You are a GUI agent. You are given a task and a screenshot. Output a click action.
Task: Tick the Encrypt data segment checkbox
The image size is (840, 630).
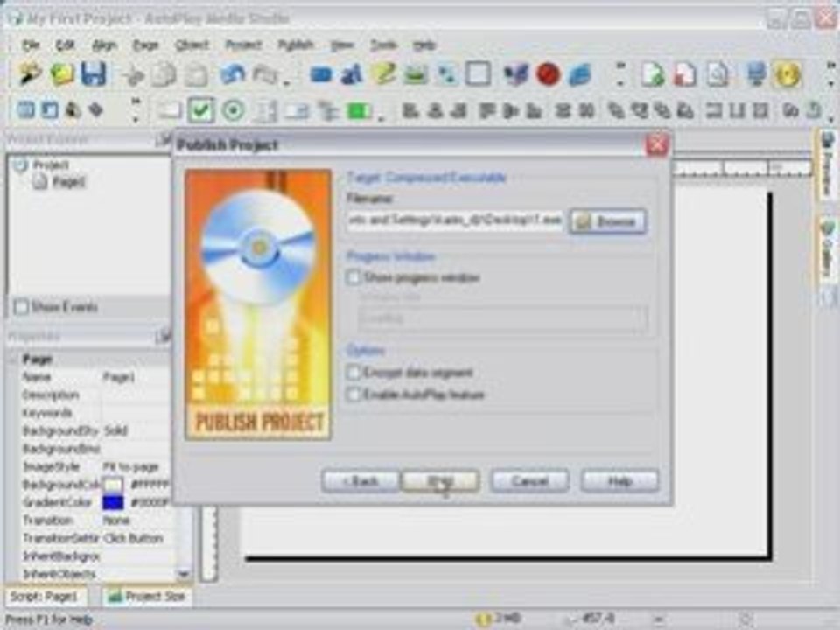353,372
